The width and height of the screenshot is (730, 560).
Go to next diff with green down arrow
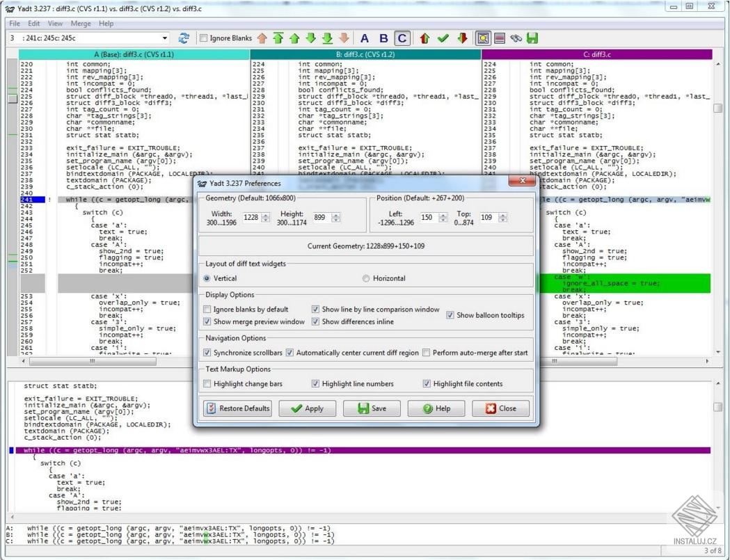(310, 38)
